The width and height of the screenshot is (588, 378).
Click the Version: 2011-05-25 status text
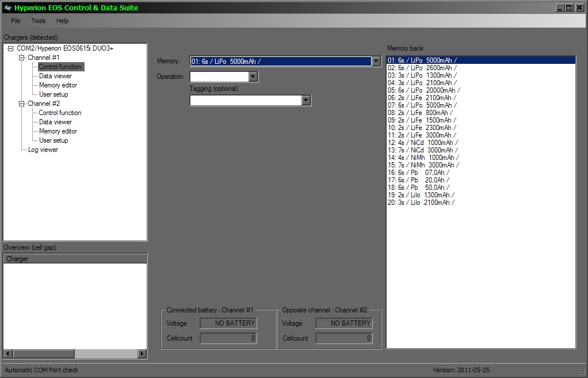coord(461,370)
